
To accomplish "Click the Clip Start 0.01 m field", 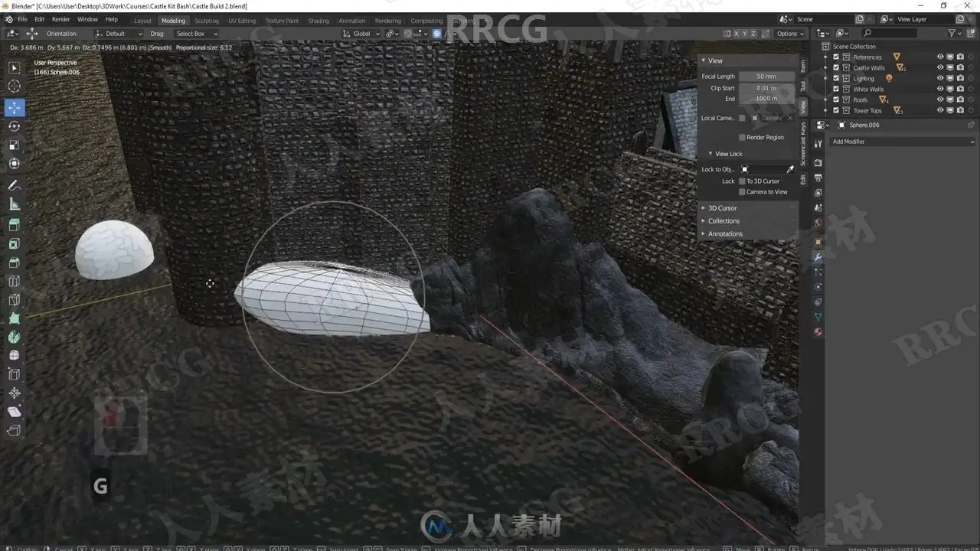I will (x=766, y=88).
